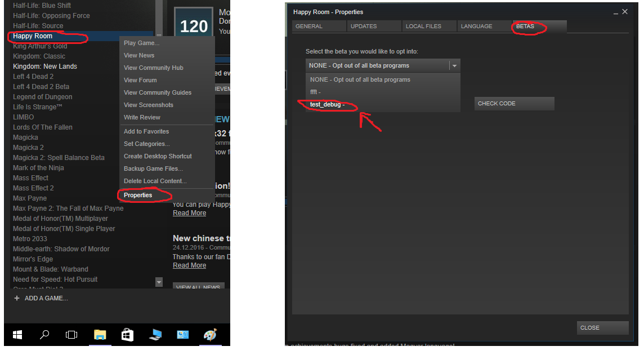644x355 pixels.
Task: Open File Explorer from the taskbar
Action: (100, 335)
